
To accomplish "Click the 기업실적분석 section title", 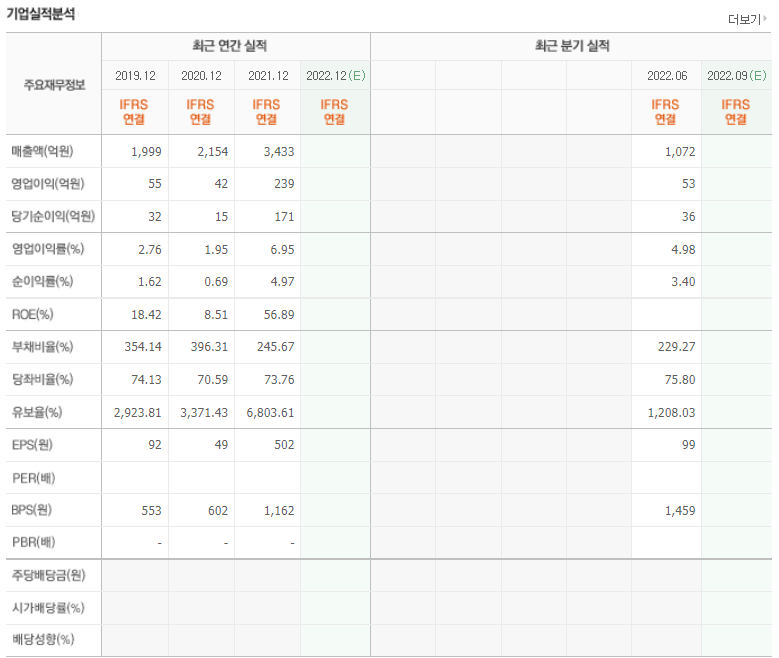I will (x=40, y=13).
